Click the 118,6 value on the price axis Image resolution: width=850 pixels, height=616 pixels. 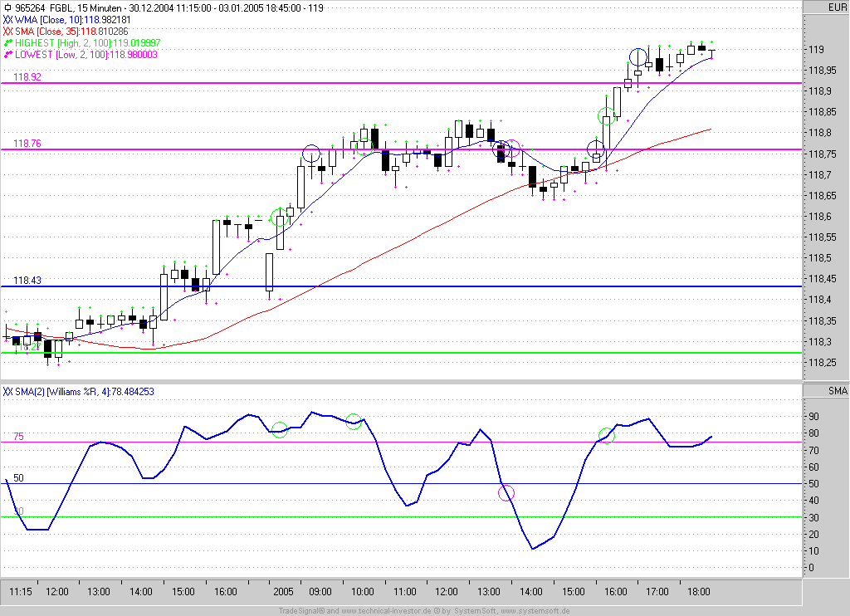click(819, 217)
